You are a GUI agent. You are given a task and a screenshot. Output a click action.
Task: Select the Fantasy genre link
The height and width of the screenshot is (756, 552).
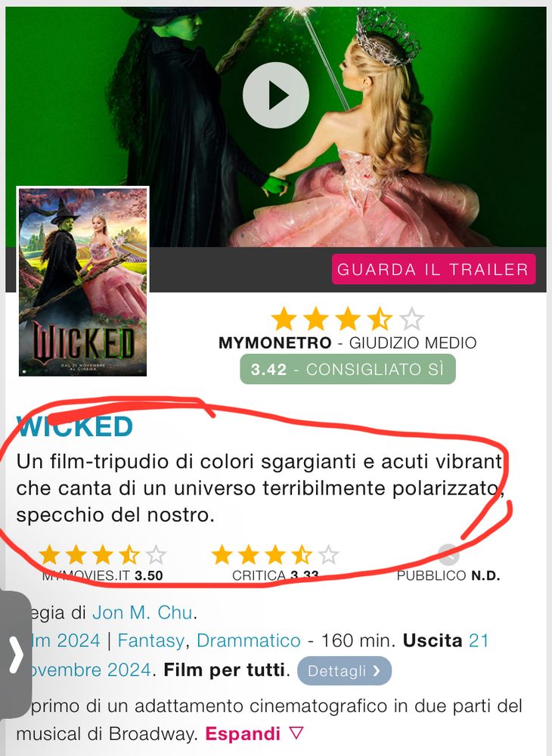coord(151,641)
